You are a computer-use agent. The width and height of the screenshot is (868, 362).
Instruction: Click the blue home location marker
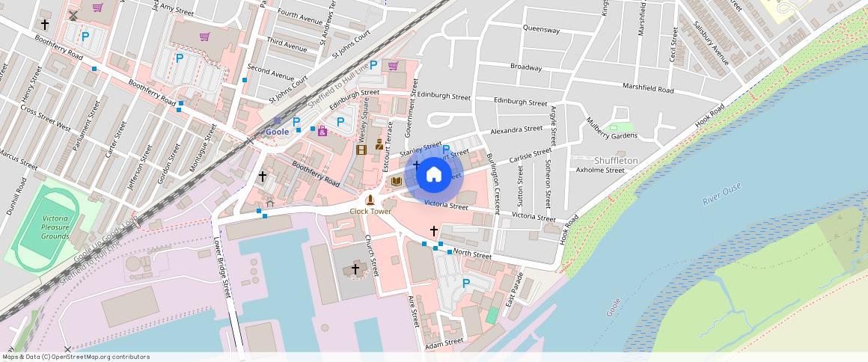433,175
